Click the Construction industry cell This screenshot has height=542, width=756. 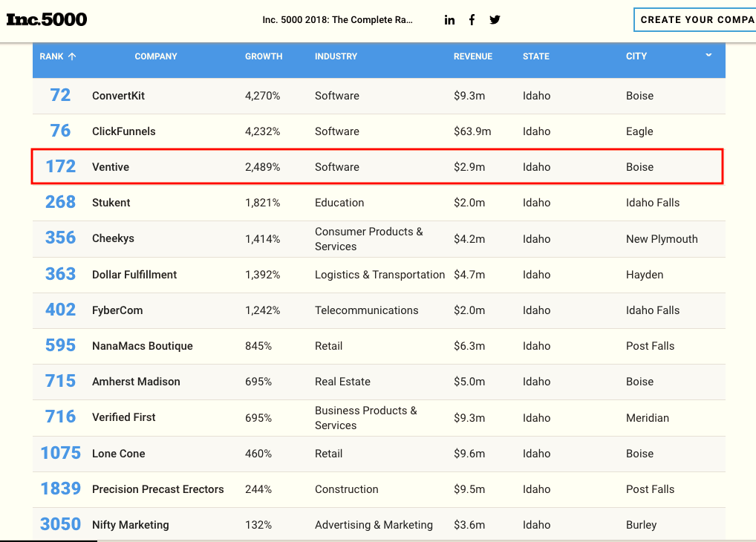point(347,489)
